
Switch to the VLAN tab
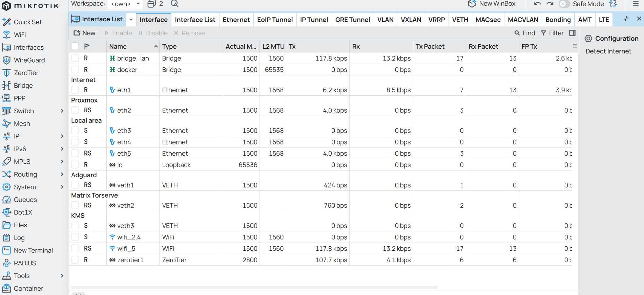click(x=386, y=20)
